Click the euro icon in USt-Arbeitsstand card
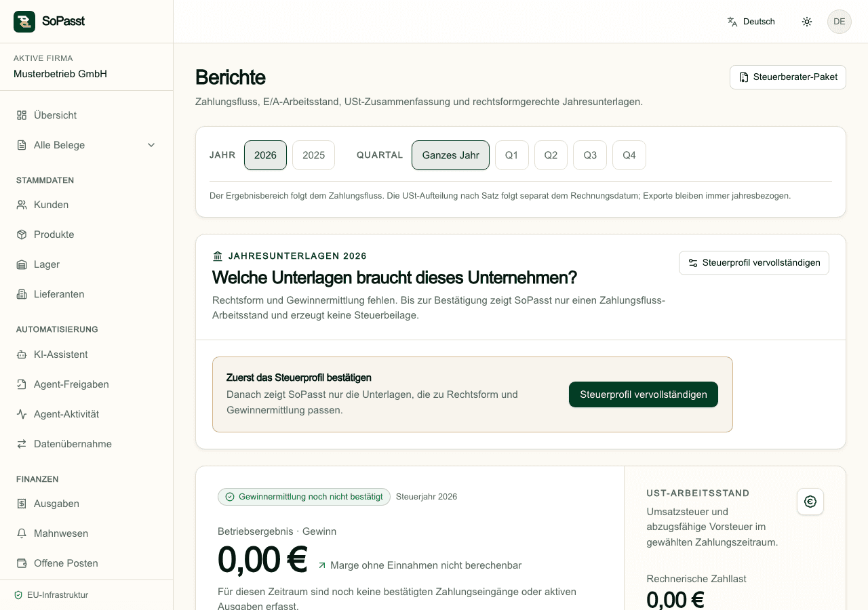Screen dimensions: 868x610 tap(810, 502)
